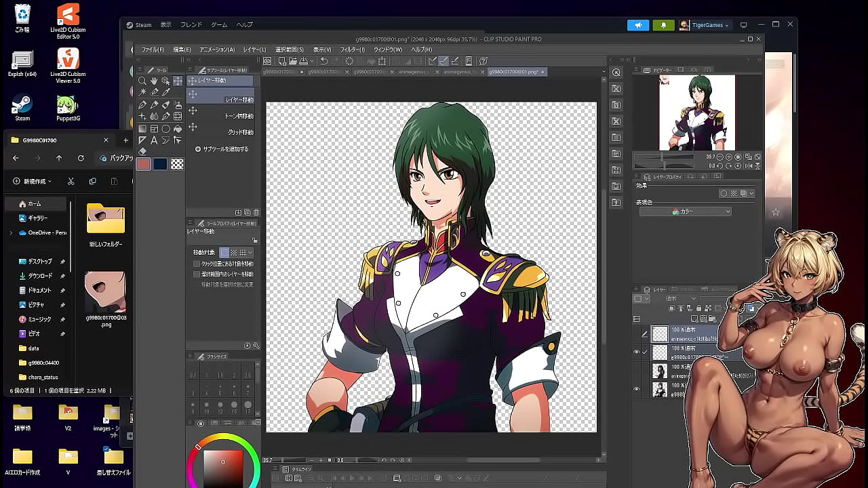
Task: Enable the second checkbox in Tool Property
Action: (197, 274)
